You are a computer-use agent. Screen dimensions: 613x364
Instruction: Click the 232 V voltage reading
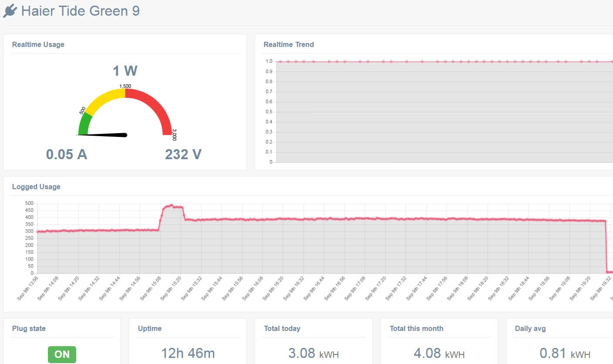[x=183, y=154]
